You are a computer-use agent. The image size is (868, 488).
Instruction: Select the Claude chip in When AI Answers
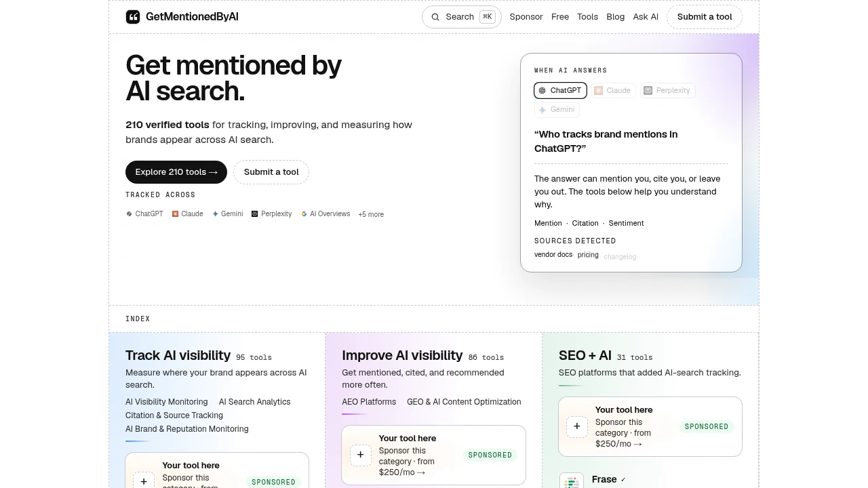613,90
